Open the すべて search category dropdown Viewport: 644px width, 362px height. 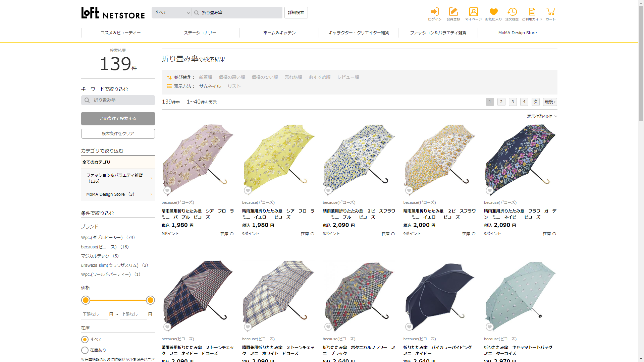(172, 13)
